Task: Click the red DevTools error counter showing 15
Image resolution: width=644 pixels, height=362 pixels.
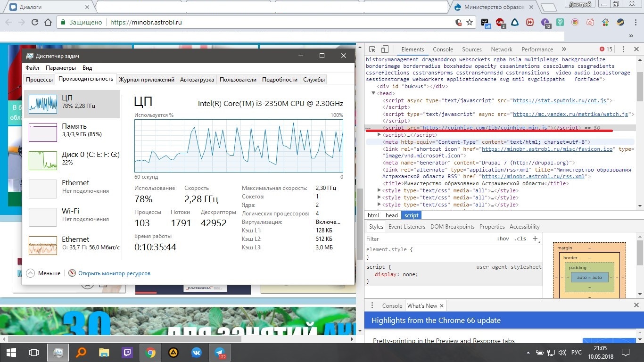Action: coord(606,49)
